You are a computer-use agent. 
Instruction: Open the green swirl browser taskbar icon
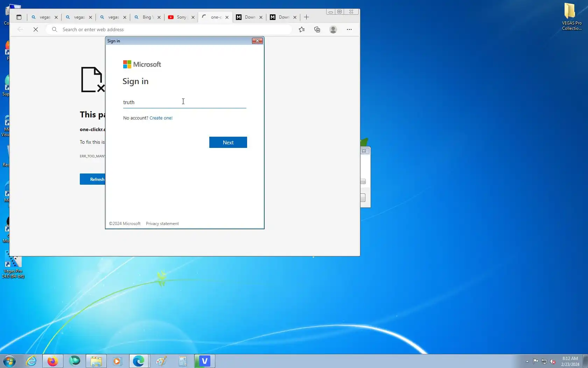[75, 361]
